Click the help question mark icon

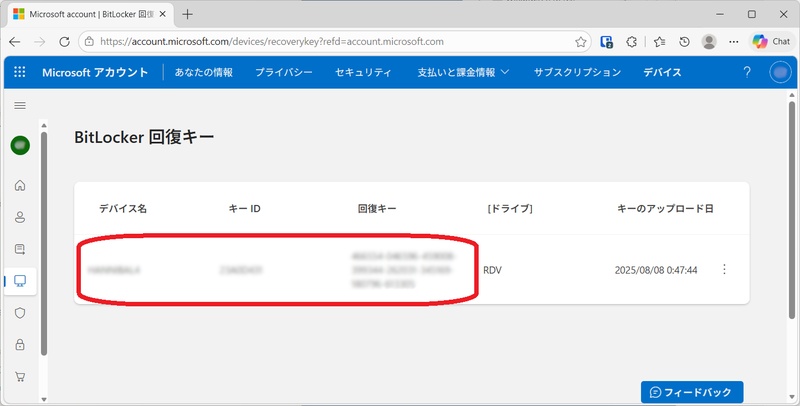click(x=747, y=72)
